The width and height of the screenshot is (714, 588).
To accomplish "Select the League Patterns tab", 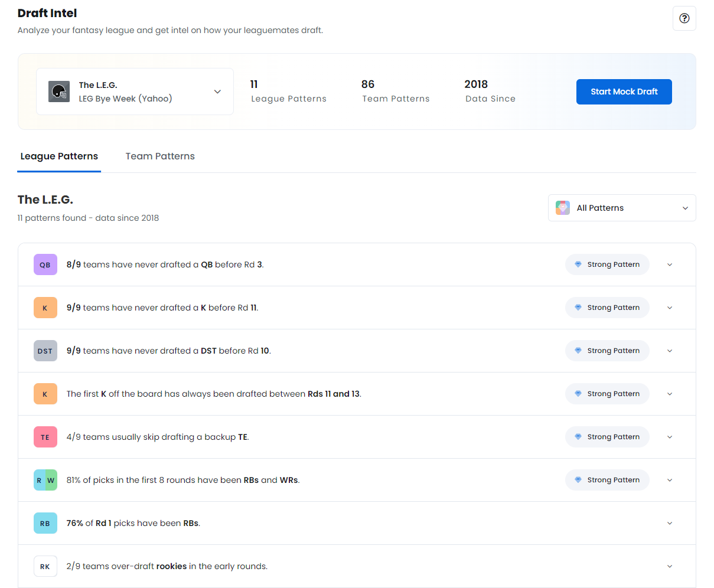I will pyautogui.click(x=59, y=156).
